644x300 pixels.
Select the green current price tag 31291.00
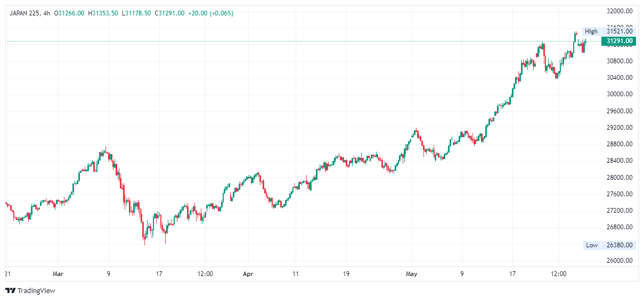[x=619, y=41]
